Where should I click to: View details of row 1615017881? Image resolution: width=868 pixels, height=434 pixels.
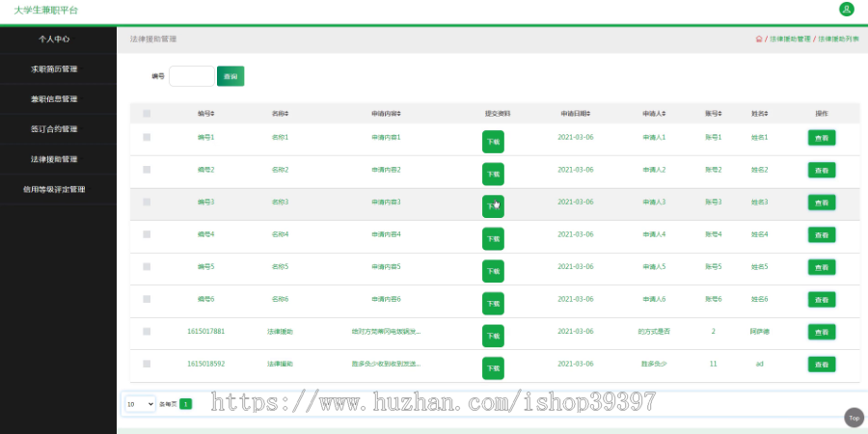pyautogui.click(x=822, y=332)
